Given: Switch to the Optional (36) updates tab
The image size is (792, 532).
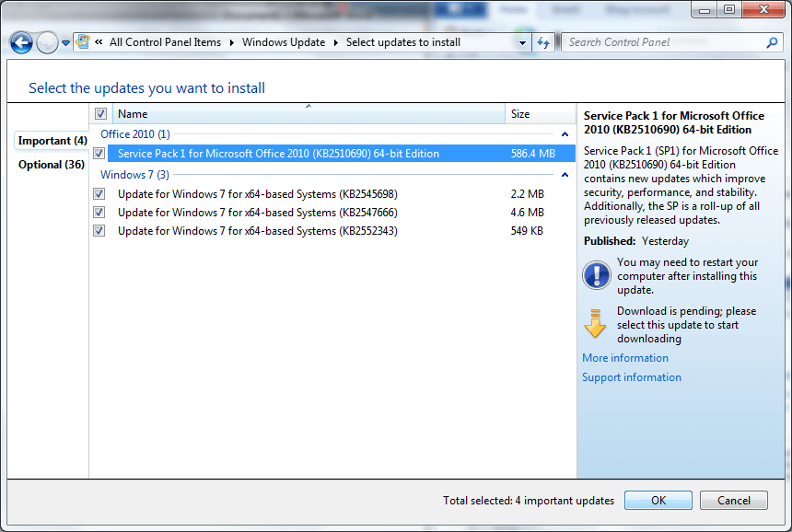Looking at the screenshot, I should pos(51,166).
